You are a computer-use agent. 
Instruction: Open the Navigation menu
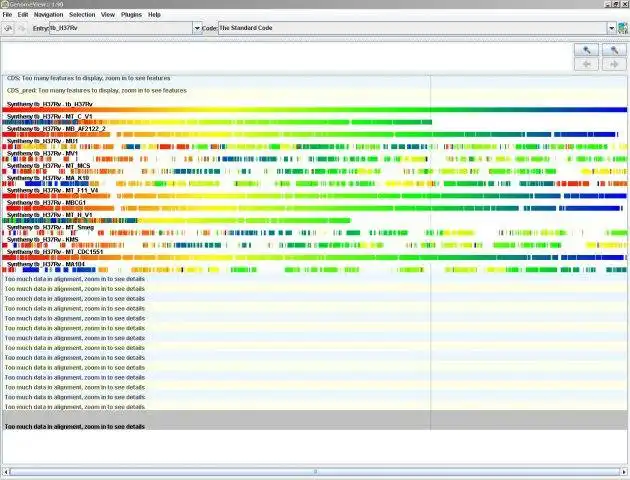click(x=48, y=14)
